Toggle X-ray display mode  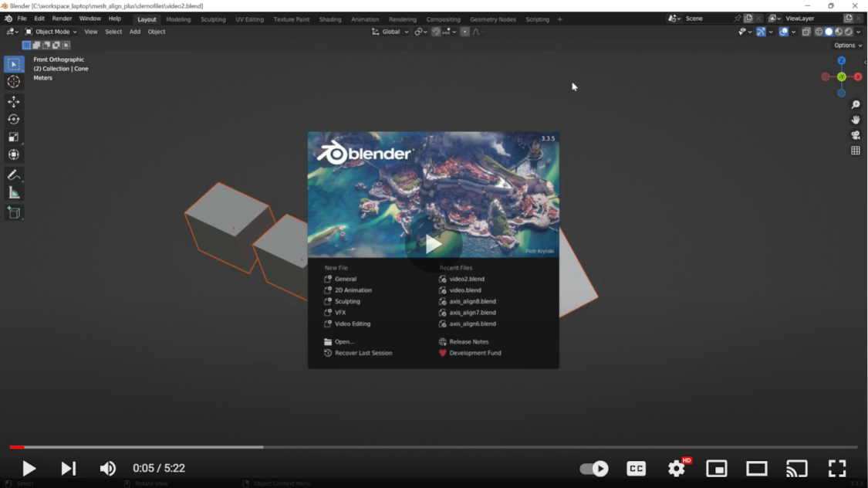806,32
